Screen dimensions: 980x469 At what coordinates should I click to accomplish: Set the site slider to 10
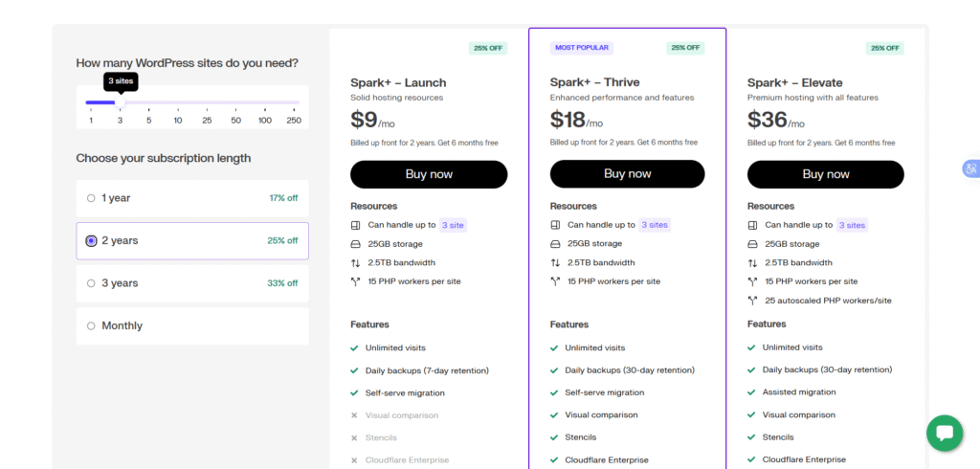pyautogui.click(x=178, y=102)
